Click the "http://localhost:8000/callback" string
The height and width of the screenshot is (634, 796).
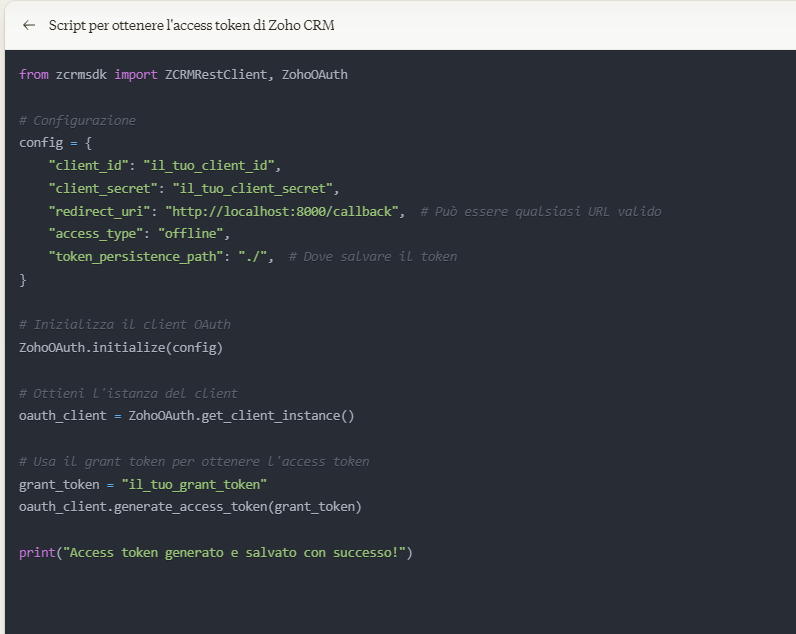(282, 212)
